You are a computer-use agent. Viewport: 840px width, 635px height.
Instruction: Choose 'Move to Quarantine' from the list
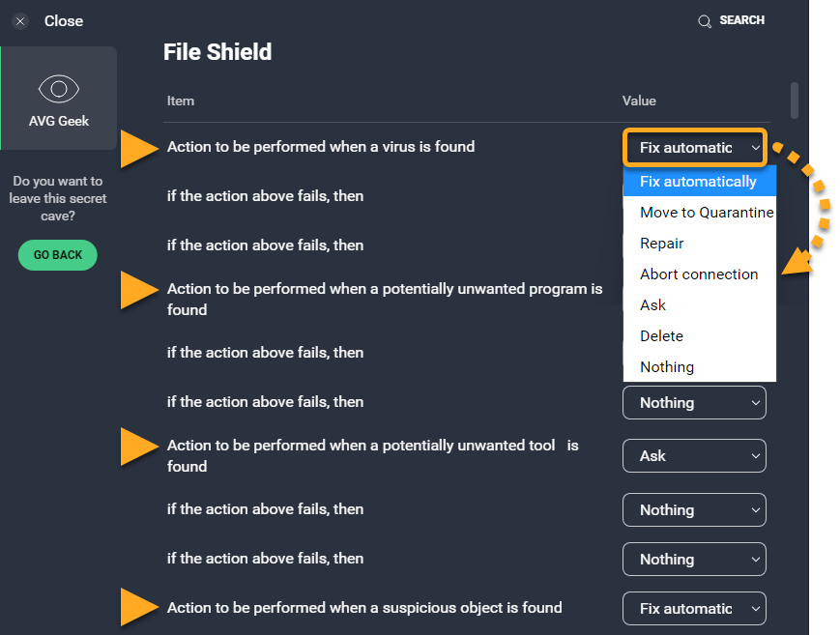(706, 213)
